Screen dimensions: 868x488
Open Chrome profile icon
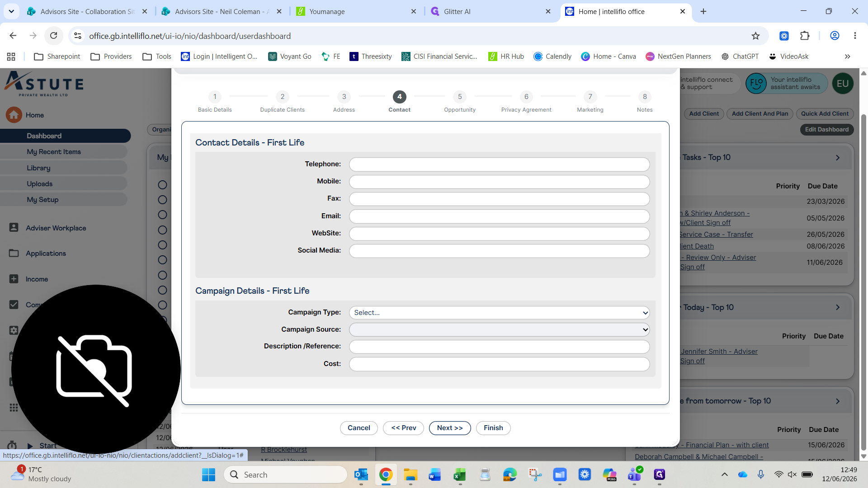click(835, 36)
